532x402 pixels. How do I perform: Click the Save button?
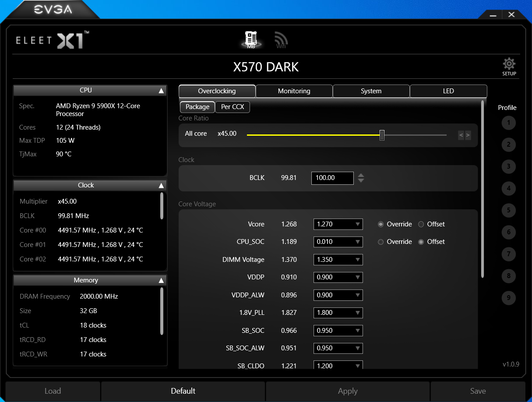tap(478, 391)
